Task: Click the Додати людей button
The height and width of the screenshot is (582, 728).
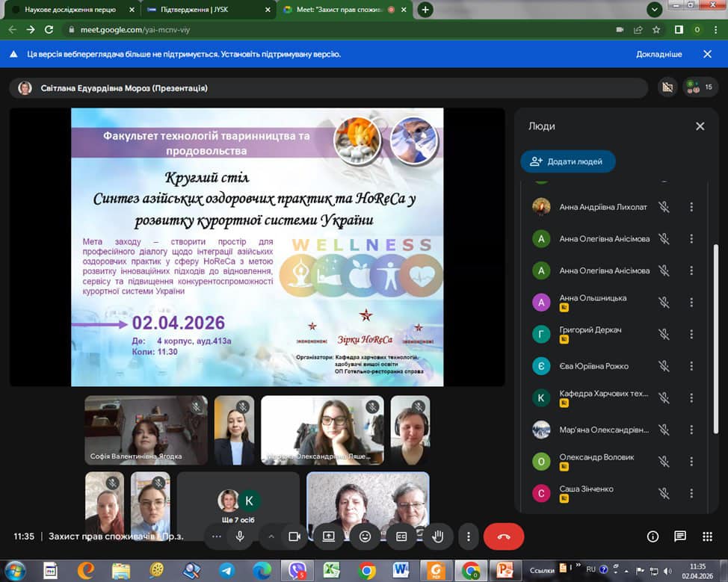Action: coord(567,161)
